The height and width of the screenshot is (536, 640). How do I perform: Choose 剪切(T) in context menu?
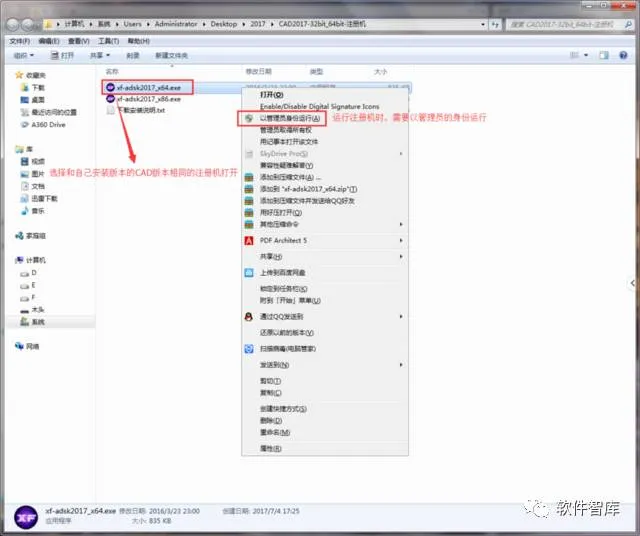click(x=270, y=381)
